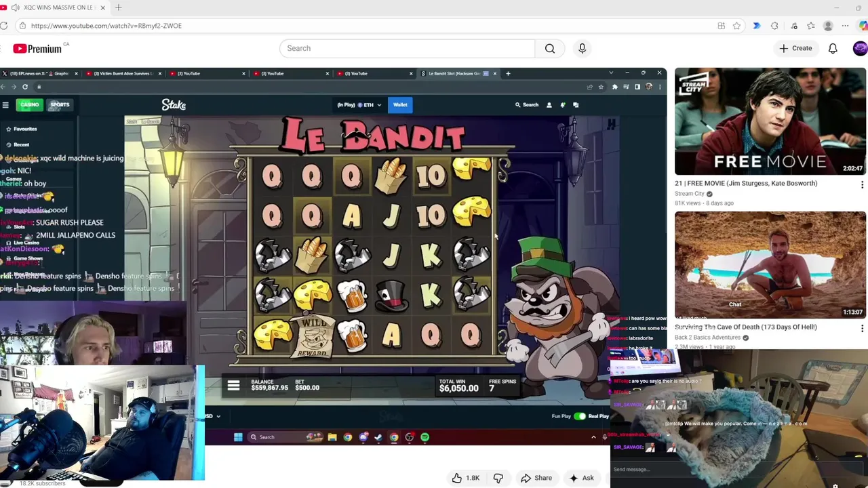Open a new browser tab
Image resolution: width=868 pixels, height=488 pixels.
[x=118, y=7]
